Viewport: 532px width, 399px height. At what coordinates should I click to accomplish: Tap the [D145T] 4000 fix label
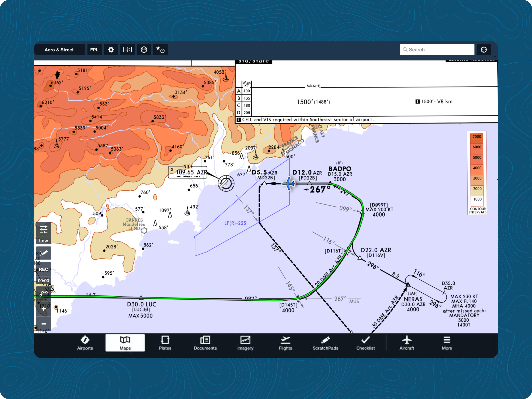coord(288,308)
